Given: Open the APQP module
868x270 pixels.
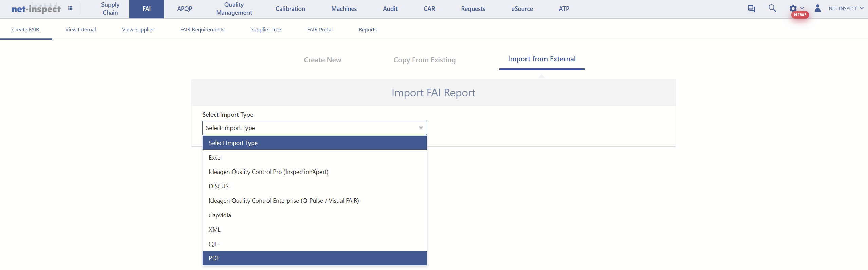Looking at the screenshot, I should [x=185, y=9].
